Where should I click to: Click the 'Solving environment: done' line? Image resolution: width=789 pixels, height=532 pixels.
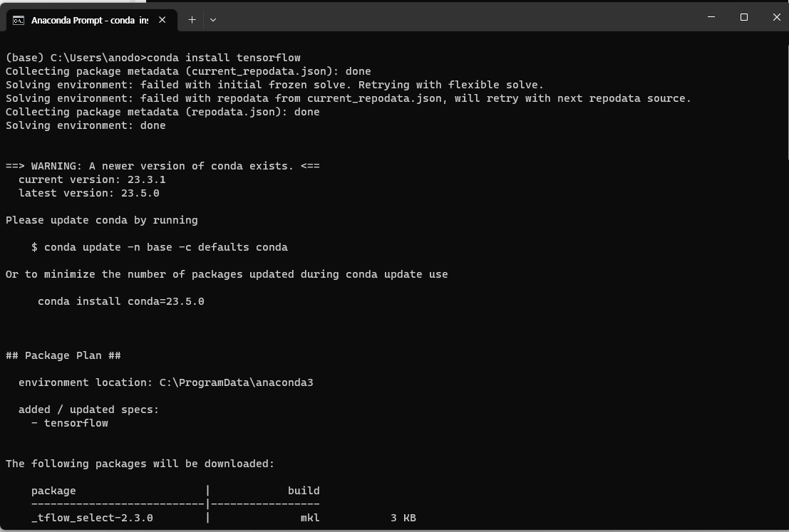(86, 126)
